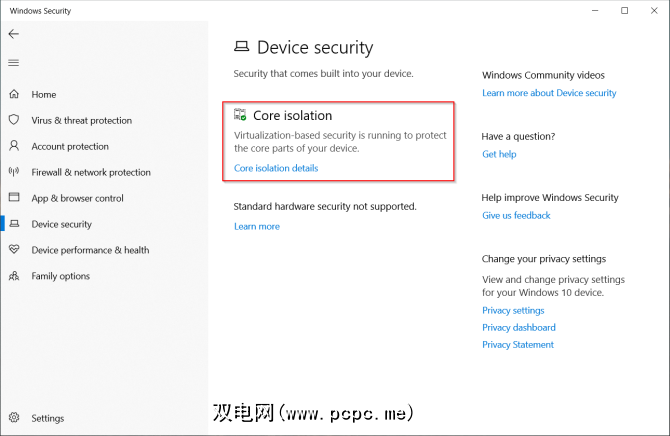The width and height of the screenshot is (670, 436).
Task: Click the Account protection person icon
Action: pyautogui.click(x=14, y=146)
